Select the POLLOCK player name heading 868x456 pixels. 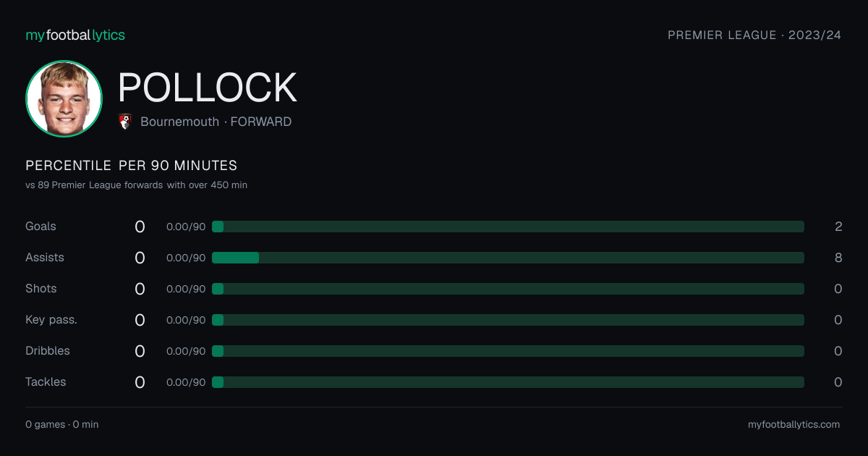coord(208,88)
